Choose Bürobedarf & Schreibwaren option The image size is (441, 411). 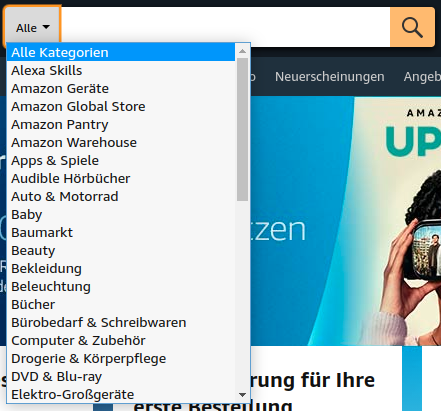(x=121, y=322)
